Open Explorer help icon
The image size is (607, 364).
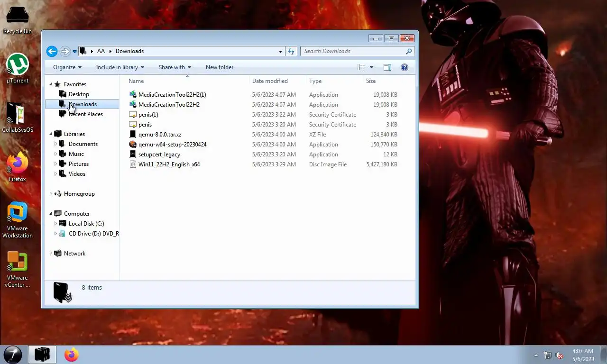click(405, 67)
